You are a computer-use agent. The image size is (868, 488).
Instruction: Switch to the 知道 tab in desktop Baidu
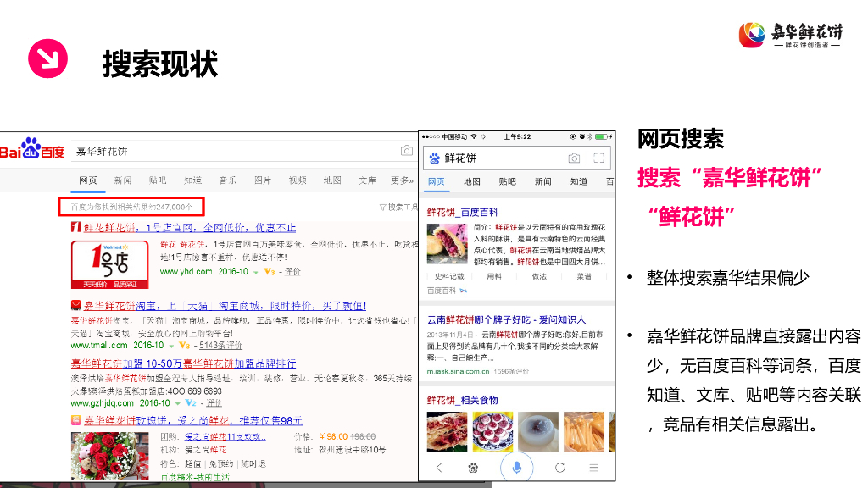tap(192, 180)
